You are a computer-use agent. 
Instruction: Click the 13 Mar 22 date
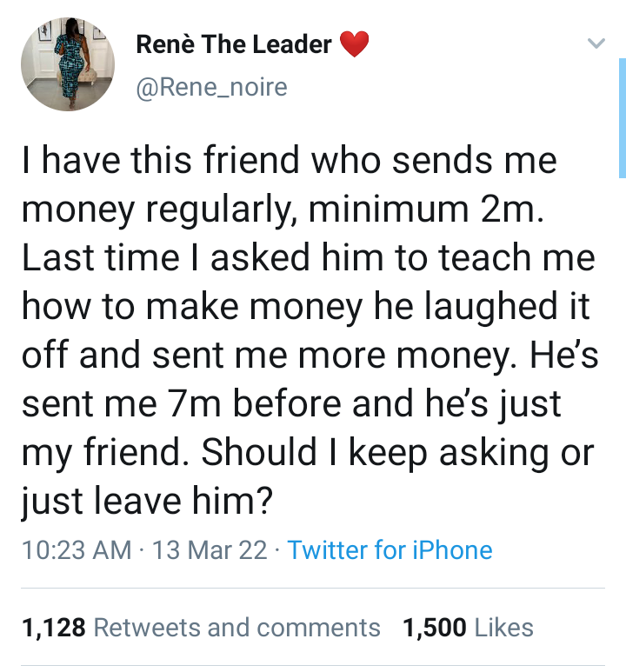pos(209,549)
